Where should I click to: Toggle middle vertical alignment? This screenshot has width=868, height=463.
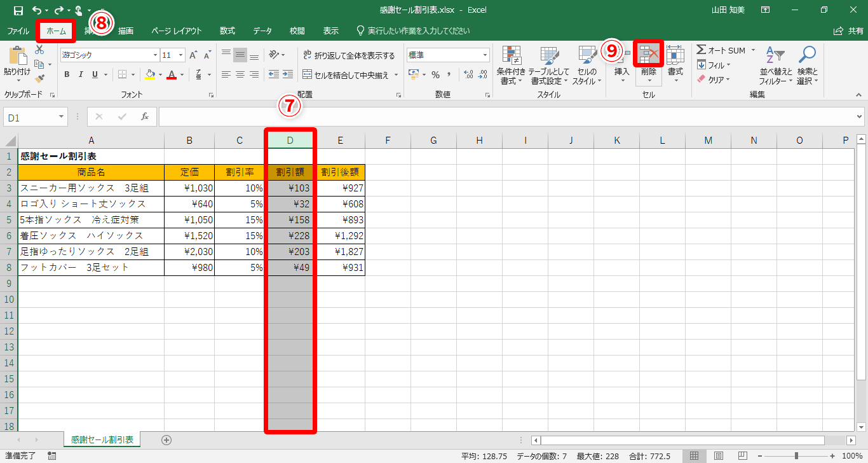[240, 55]
